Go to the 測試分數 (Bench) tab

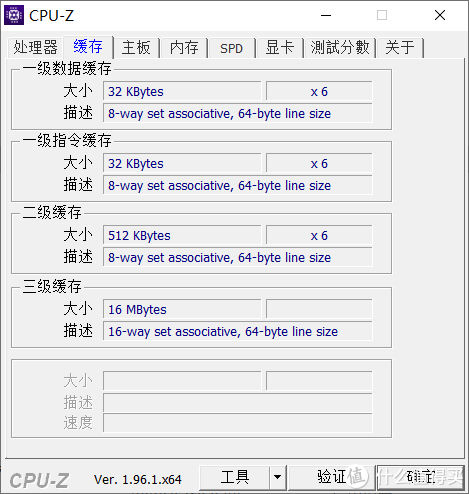(x=340, y=47)
